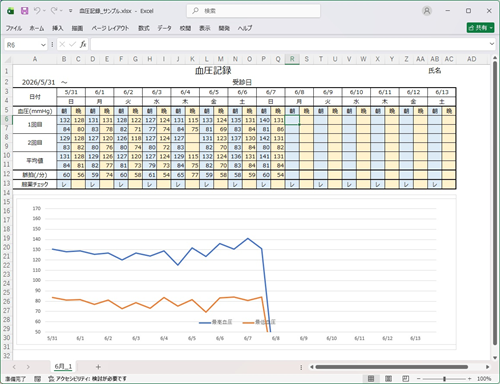Switch to the 数式 ribbon tab

pos(144,28)
